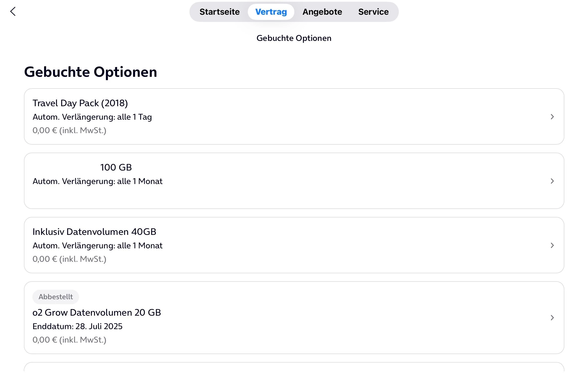Select the 100 GB option title

click(x=116, y=167)
